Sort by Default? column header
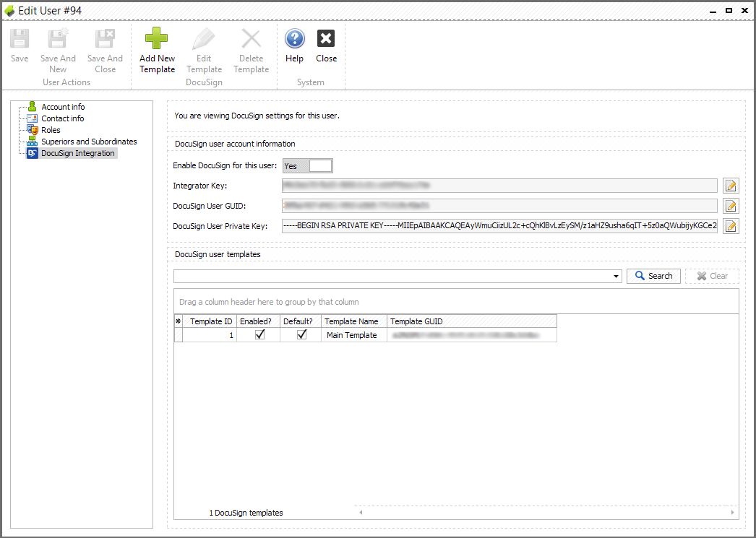This screenshot has width=756, height=538. pyautogui.click(x=301, y=321)
